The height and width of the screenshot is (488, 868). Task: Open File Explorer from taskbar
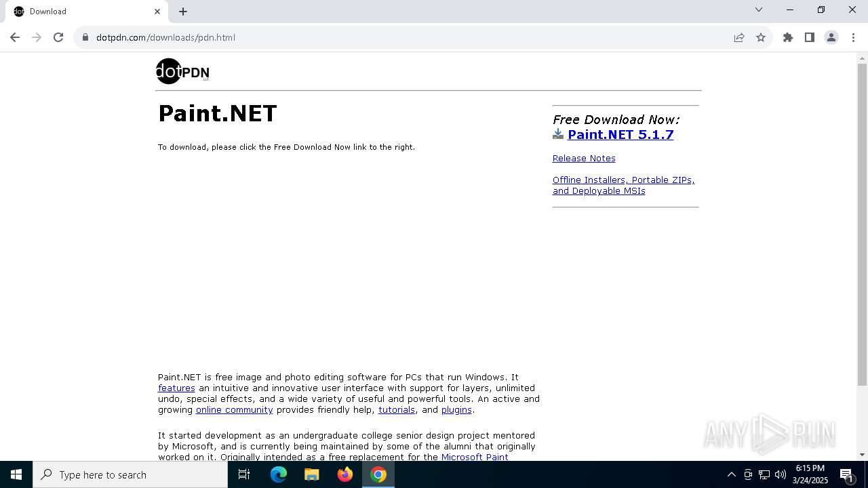coord(312,474)
